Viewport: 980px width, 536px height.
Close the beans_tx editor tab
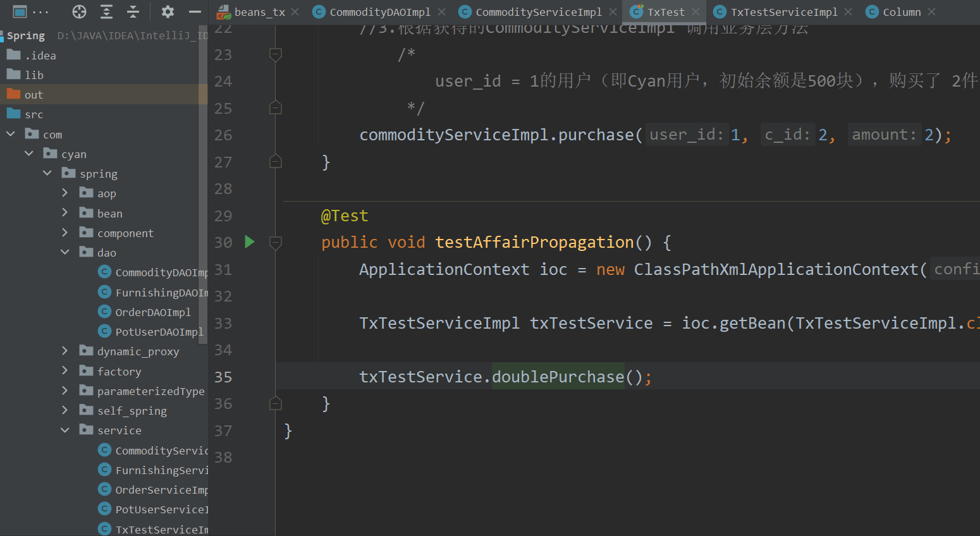pyautogui.click(x=295, y=11)
